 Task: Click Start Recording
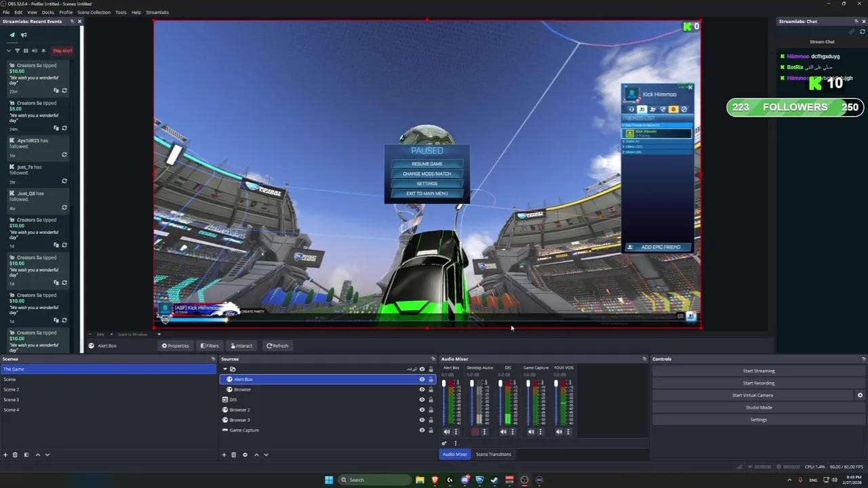[758, 383]
